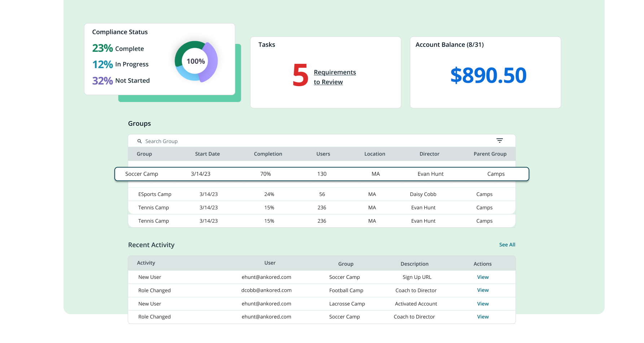This screenshot has width=644, height=343.
Task: Click the search magnifier icon in Groups
Action: tap(140, 141)
